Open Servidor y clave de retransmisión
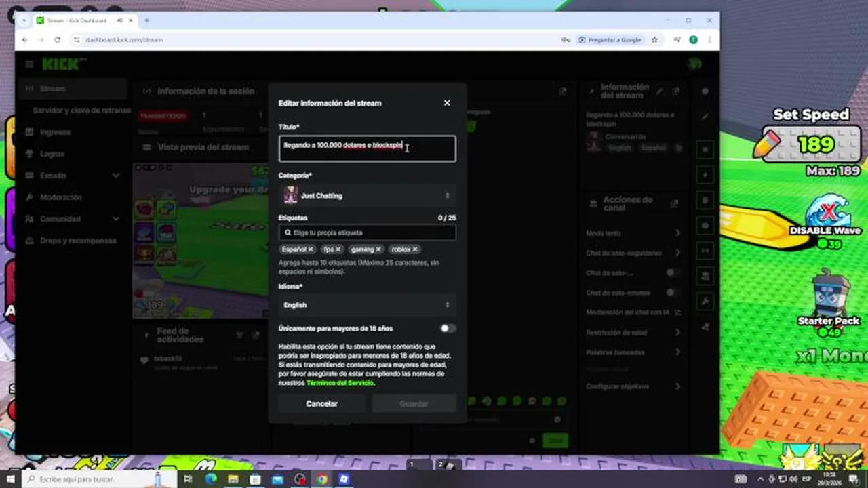The height and width of the screenshot is (488, 868). (x=81, y=110)
